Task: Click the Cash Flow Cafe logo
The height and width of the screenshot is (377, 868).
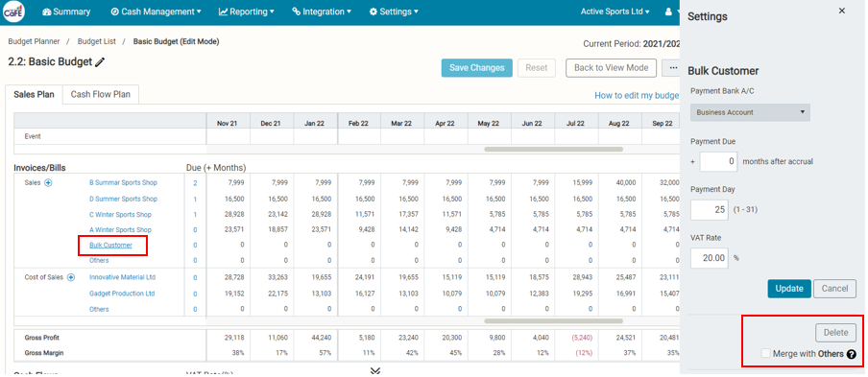Action: [x=13, y=12]
